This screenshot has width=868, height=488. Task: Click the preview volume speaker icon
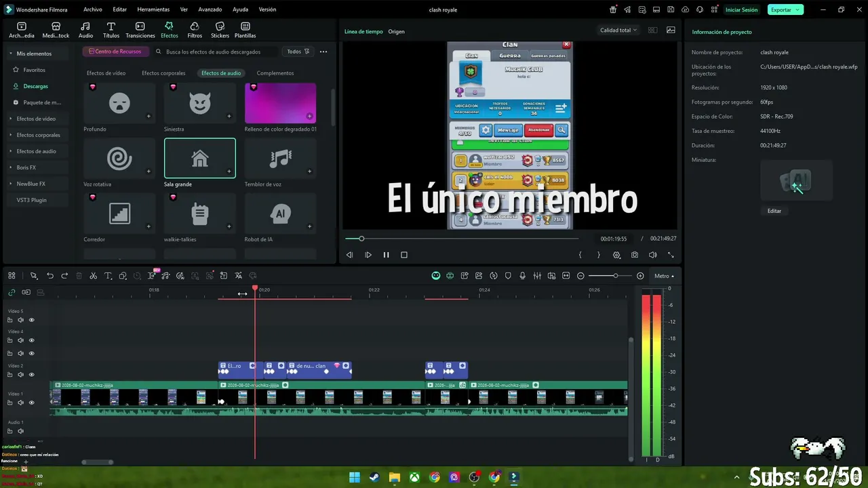click(x=652, y=255)
